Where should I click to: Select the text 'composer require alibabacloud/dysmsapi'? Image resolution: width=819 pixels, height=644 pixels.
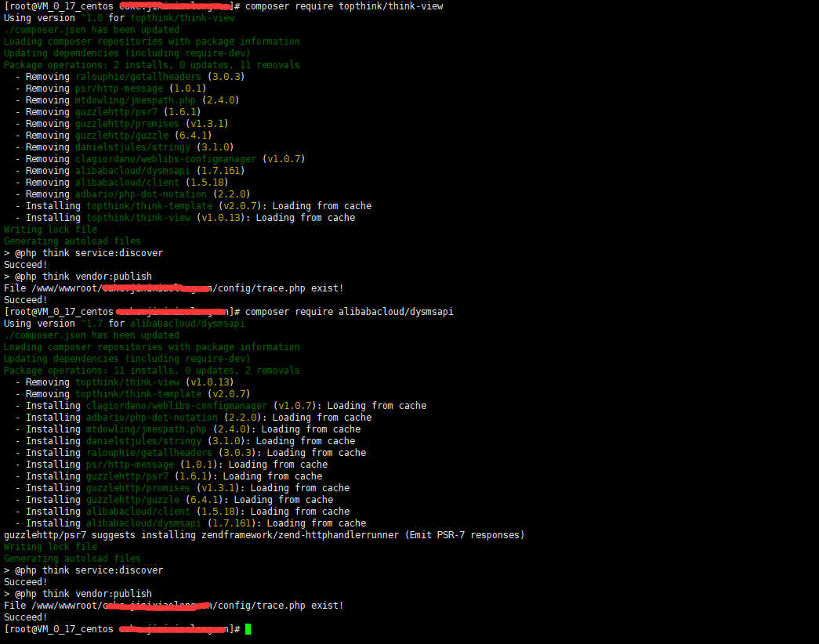[349, 312]
